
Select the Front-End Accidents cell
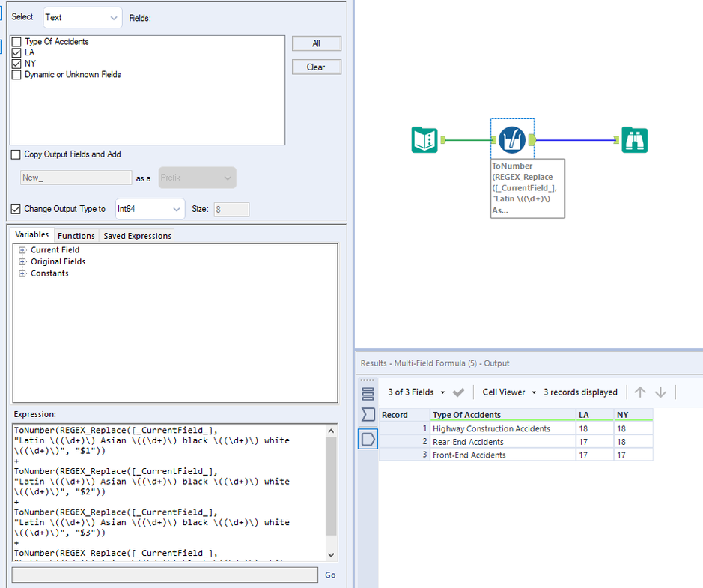[502, 455]
